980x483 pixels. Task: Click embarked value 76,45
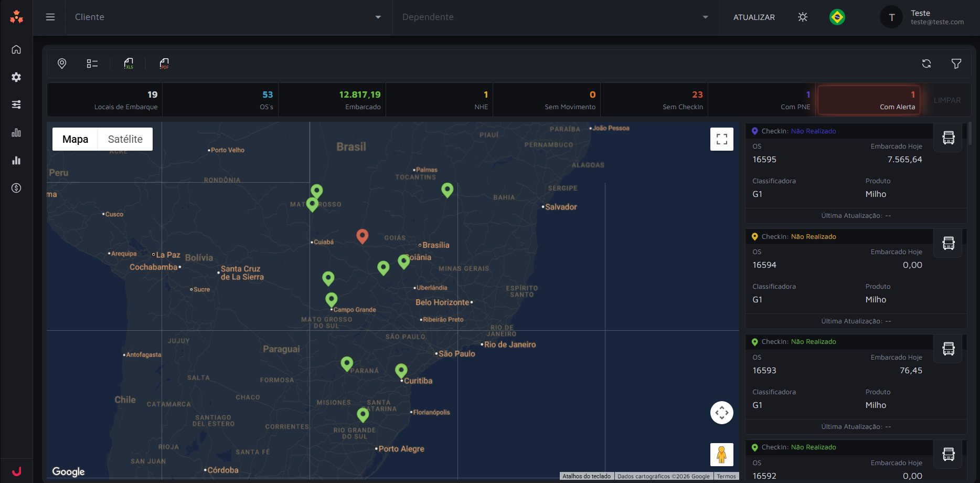click(x=911, y=371)
